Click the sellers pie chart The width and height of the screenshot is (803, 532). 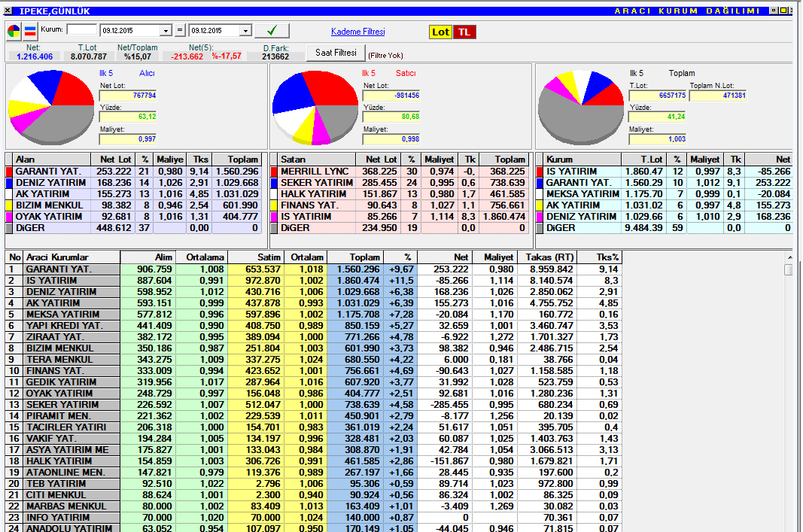point(315,108)
